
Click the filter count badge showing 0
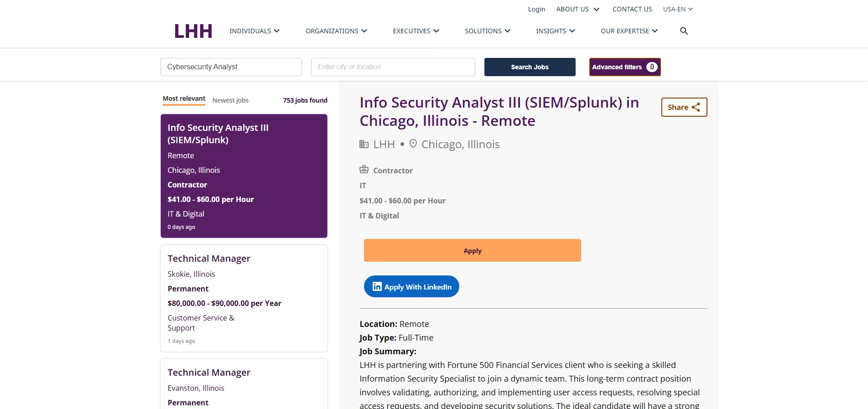(x=652, y=67)
